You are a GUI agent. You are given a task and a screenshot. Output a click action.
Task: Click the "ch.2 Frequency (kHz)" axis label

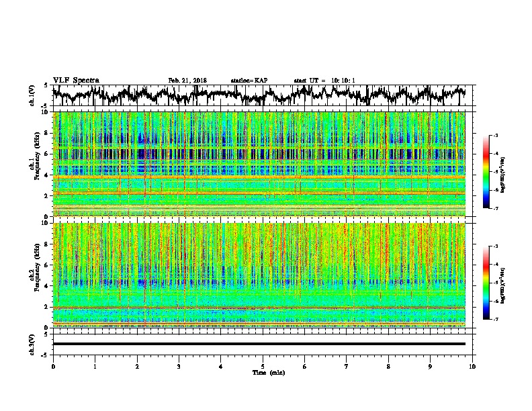34,267
